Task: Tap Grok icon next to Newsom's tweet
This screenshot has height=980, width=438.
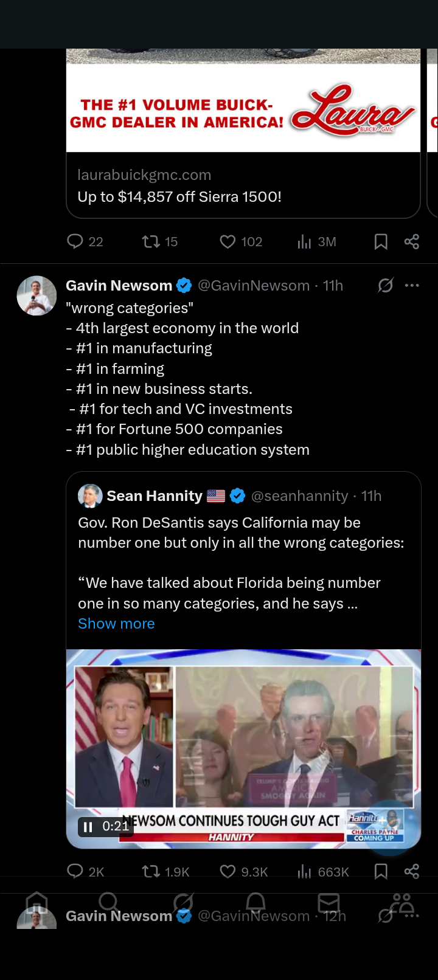Action: (385, 285)
